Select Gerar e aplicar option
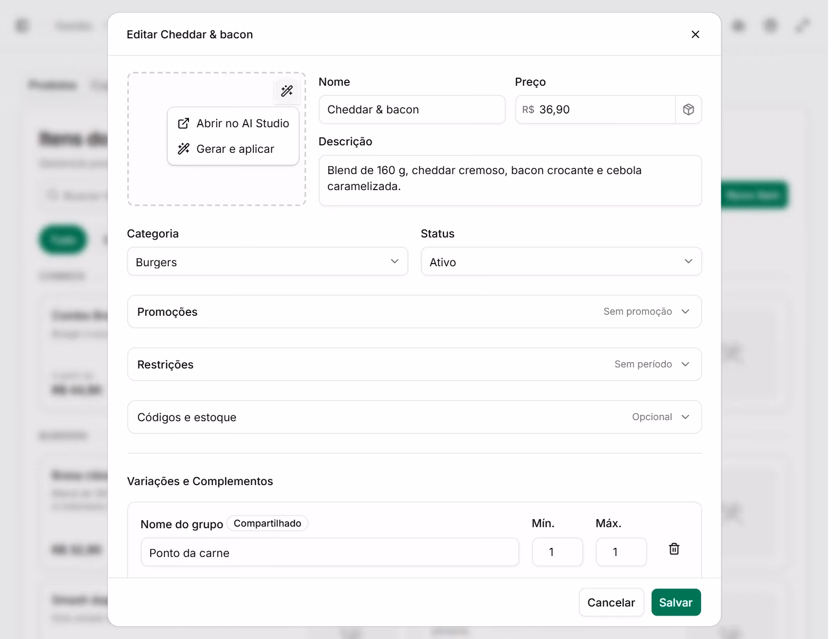Screen dimensions: 840x639 coord(233,149)
